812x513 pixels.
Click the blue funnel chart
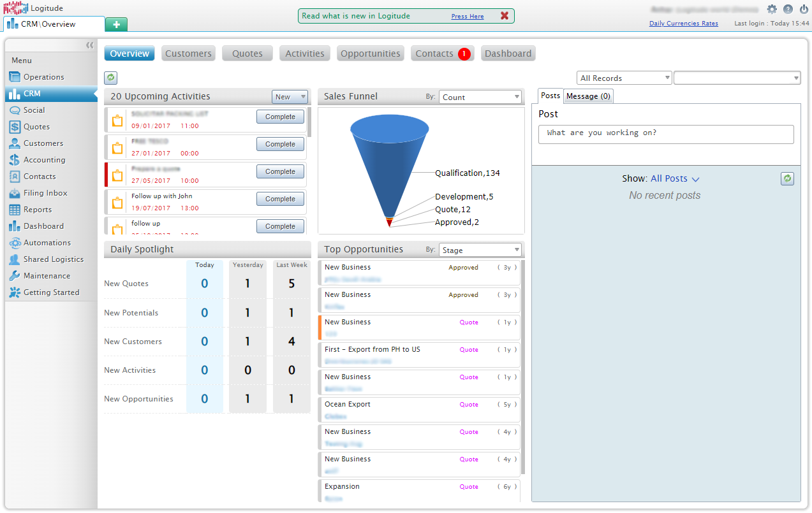click(390, 171)
